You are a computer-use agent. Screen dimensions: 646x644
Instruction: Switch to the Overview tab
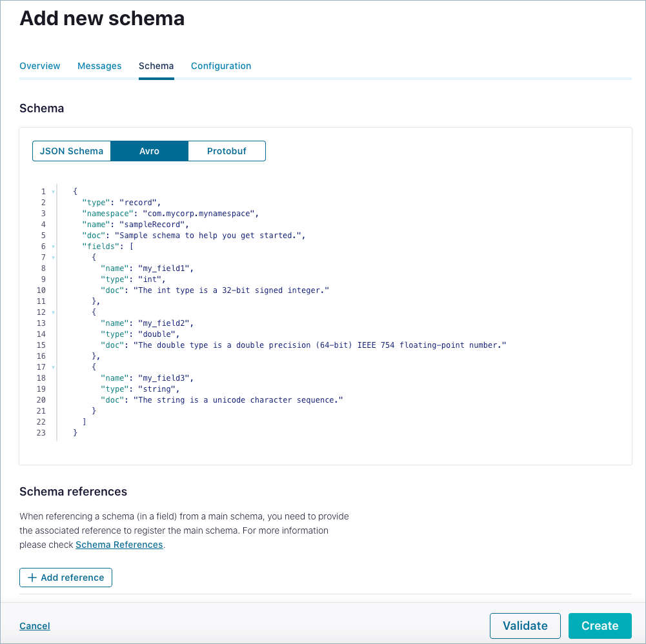click(39, 66)
